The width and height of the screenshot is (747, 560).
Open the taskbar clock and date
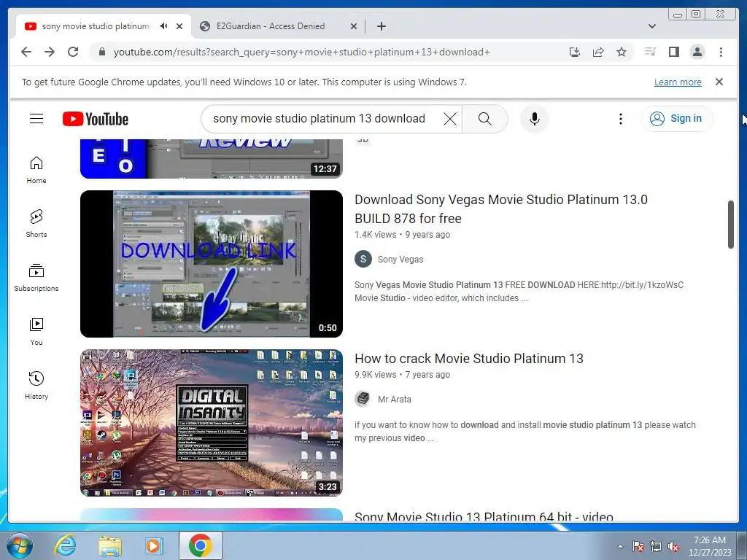tap(710, 546)
